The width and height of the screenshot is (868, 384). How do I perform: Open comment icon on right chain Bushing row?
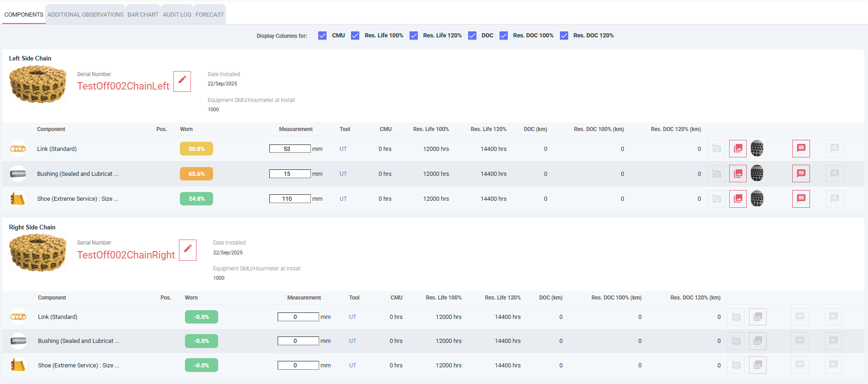tap(800, 341)
